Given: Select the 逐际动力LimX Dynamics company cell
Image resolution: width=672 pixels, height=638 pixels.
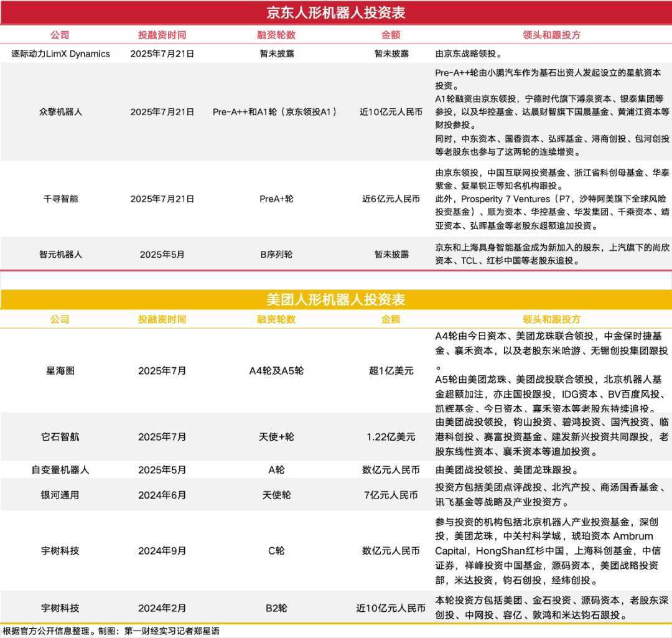Looking at the screenshot, I should 60,54.
